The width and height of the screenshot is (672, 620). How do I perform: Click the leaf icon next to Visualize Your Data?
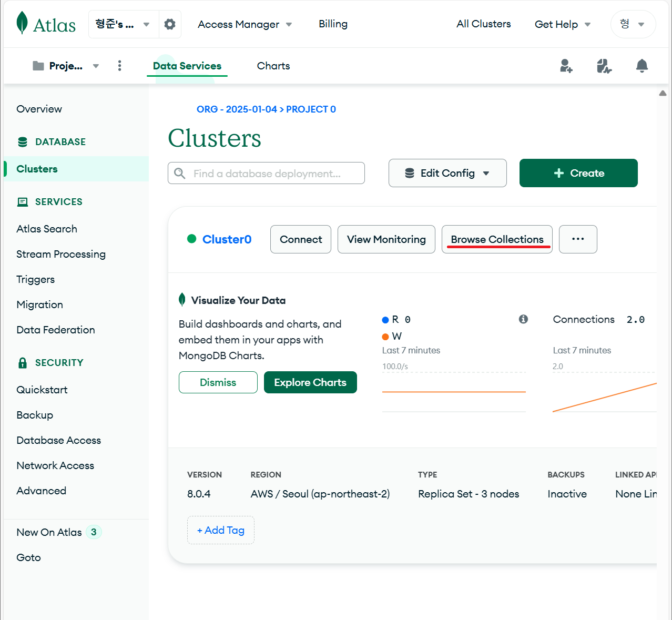pyautogui.click(x=182, y=300)
